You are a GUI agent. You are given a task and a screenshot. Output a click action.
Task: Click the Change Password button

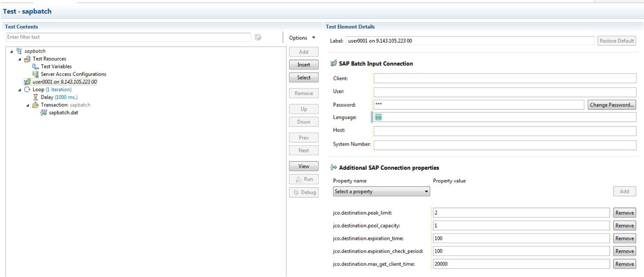612,105
